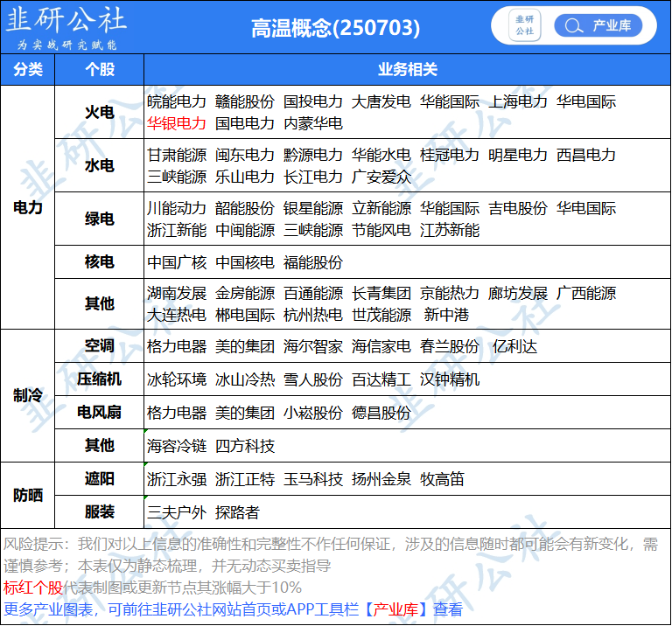Click the magnifier icon in 产业库 button
The image size is (672, 626).
point(573,25)
